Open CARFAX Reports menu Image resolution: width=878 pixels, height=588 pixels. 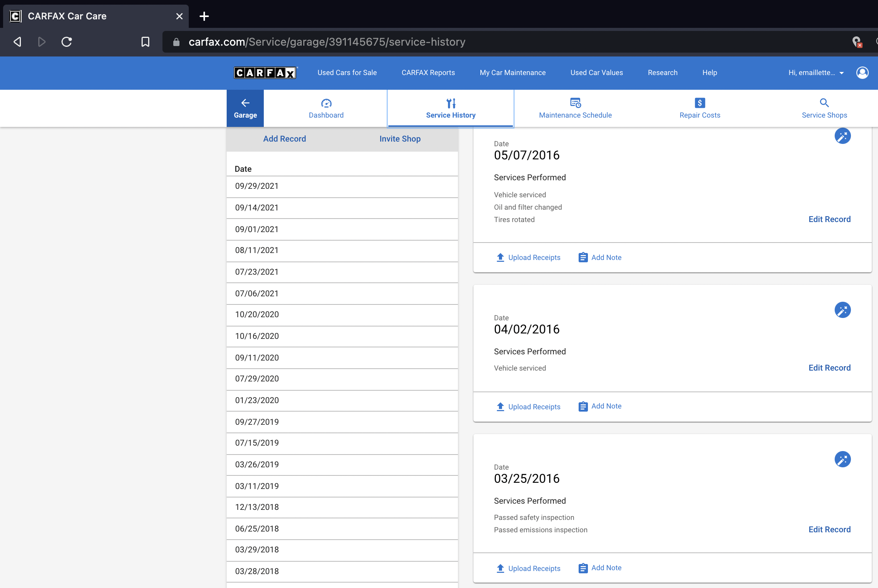[x=428, y=73]
